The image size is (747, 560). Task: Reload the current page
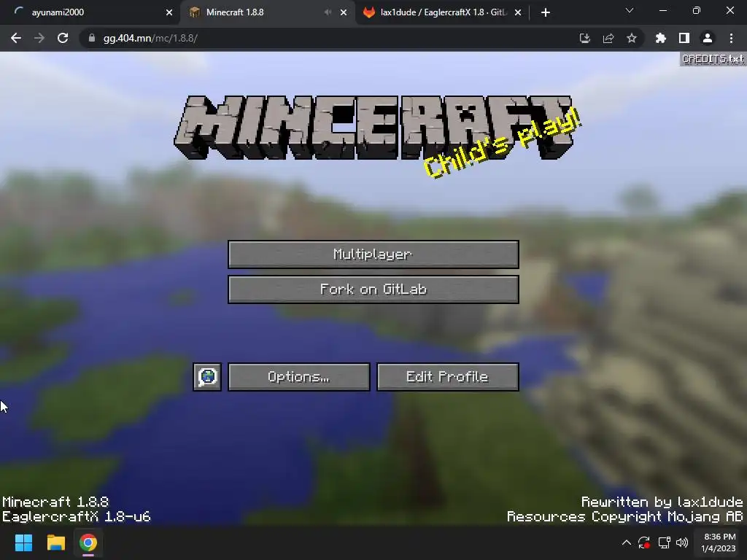[63, 38]
